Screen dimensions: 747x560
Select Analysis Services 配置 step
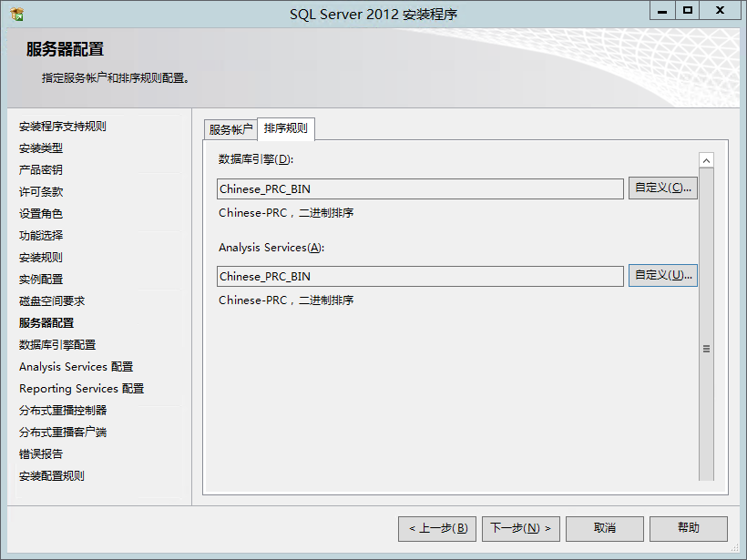pos(77,367)
